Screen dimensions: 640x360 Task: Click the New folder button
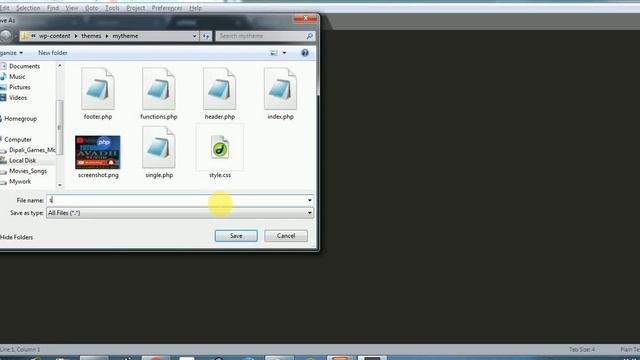point(53,53)
